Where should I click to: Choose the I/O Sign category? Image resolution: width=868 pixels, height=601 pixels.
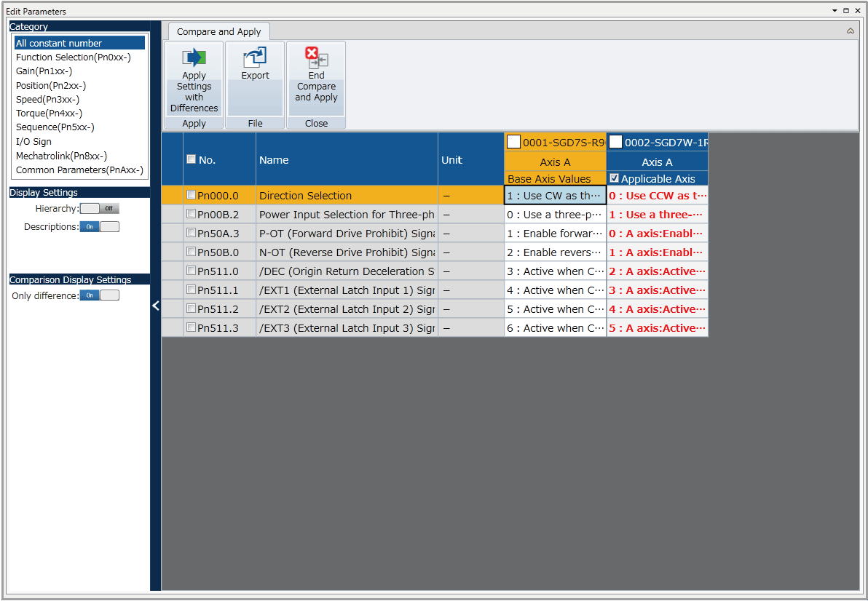(x=33, y=142)
